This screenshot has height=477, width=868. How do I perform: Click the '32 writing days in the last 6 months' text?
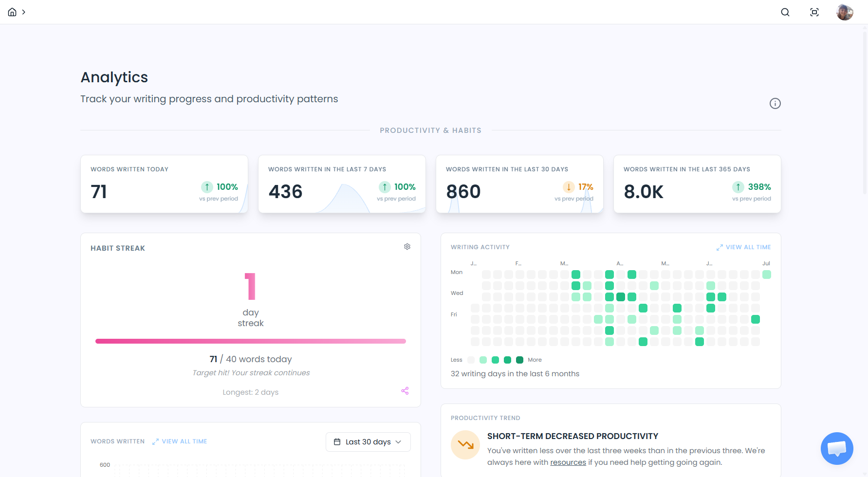tap(515, 374)
